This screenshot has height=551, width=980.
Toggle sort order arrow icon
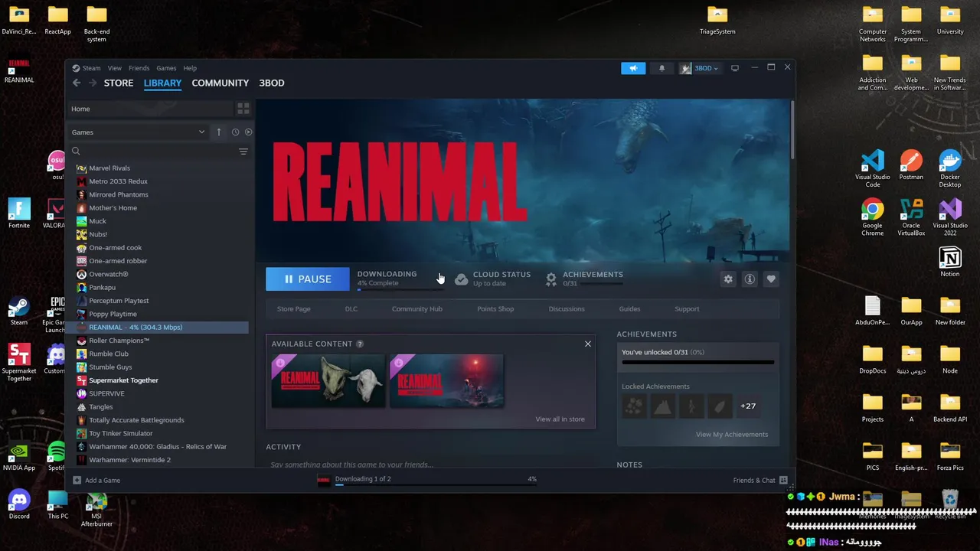tap(219, 132)
